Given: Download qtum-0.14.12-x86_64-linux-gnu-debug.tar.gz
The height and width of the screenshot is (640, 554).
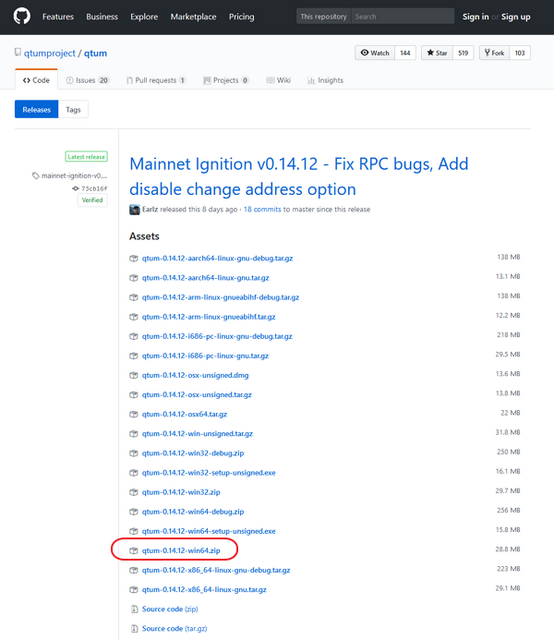Looking at the screenshot, I should coord(216,570).
